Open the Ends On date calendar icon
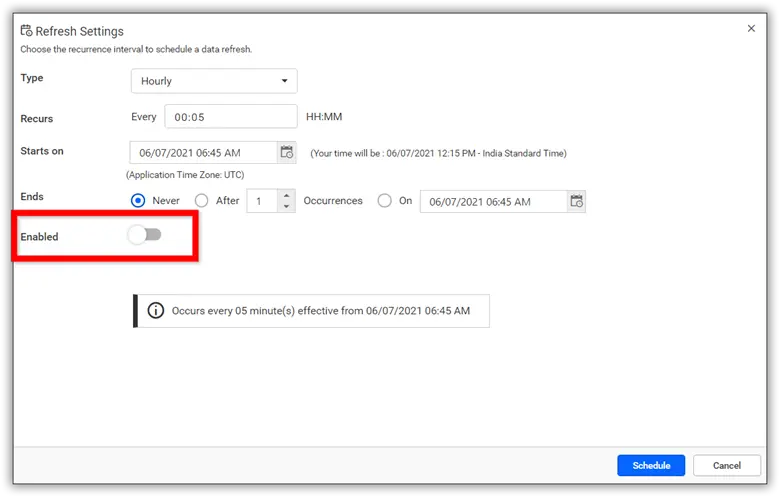The height and width of the screenshot is (497, 780). pos(576,201)
